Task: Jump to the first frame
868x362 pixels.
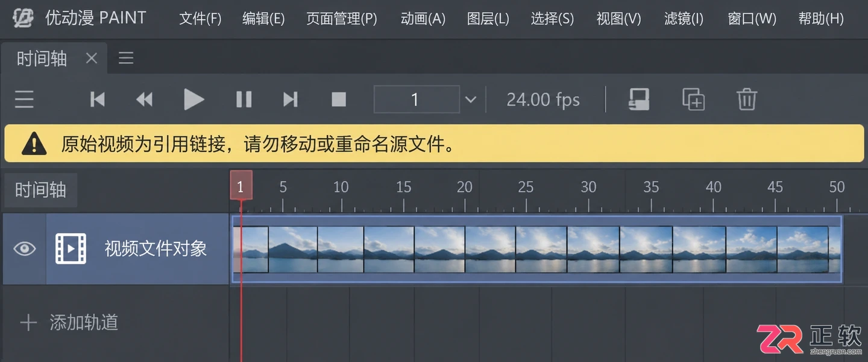Action: 97,99
